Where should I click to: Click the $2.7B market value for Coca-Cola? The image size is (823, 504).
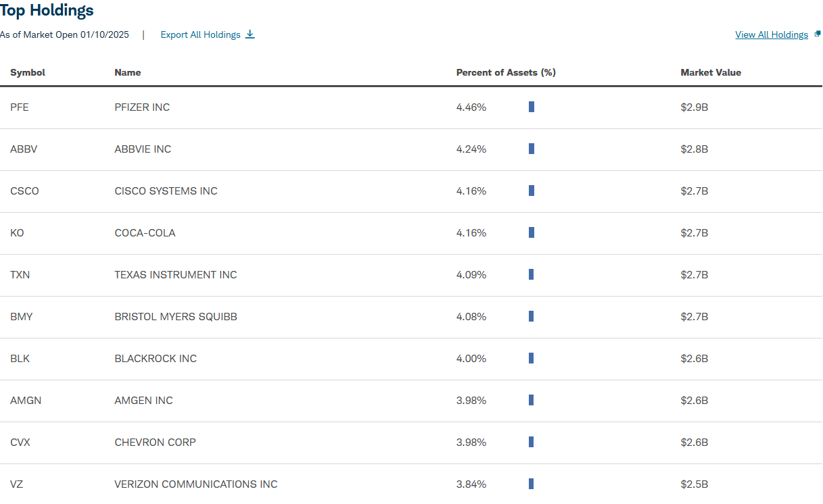695,232
